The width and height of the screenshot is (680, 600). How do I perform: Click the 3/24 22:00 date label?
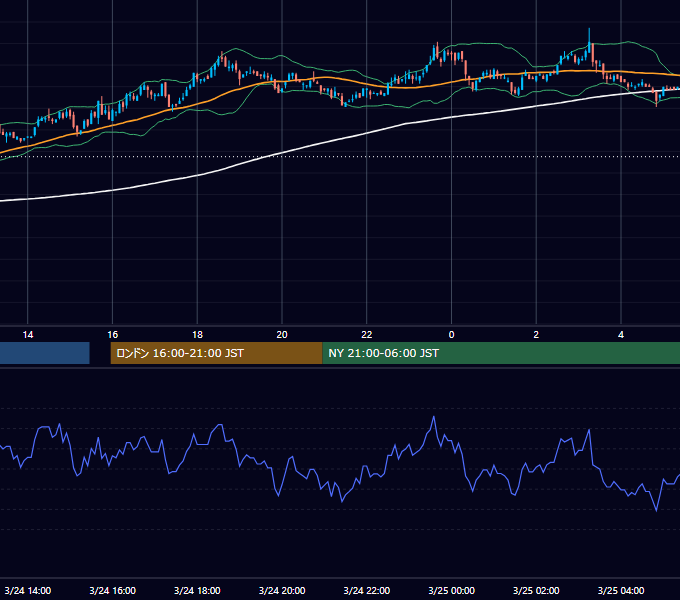366,590
